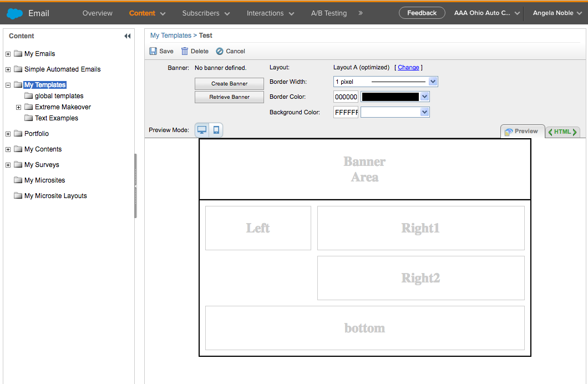588x384 pixels.
Task: Open the Interactions menu
Action: tap(270, 13)
